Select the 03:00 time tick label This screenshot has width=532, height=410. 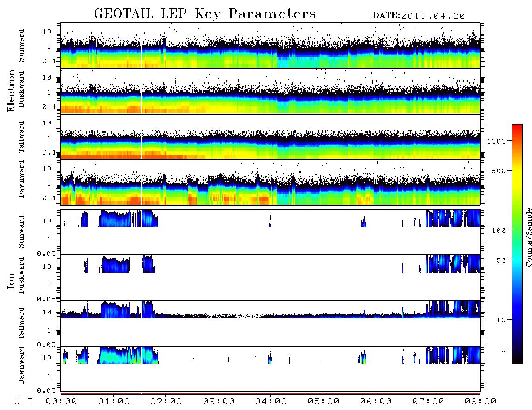218,402
